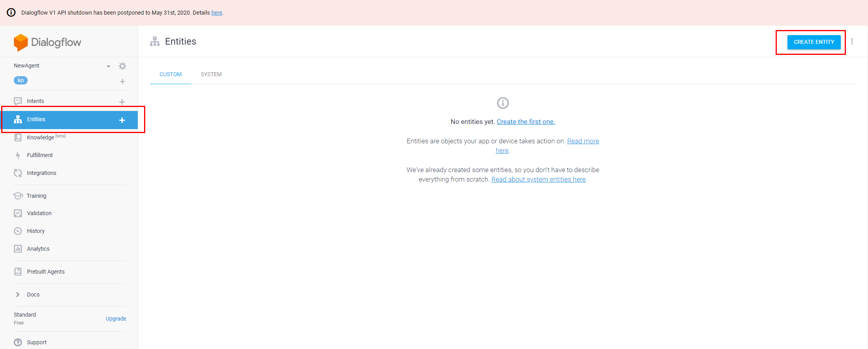The image size is (868, 349).
Task: Open History section
Action: click(x=36, y=231)
